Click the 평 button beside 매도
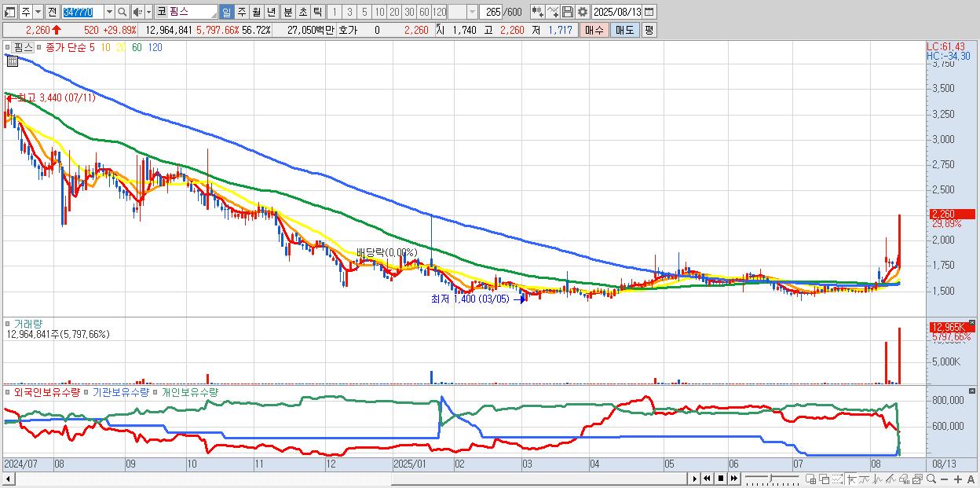 point(649,30)
